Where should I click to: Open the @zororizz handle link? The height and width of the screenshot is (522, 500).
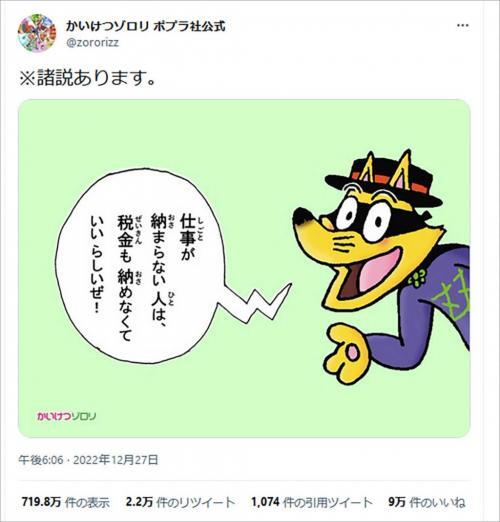(93, 43)
